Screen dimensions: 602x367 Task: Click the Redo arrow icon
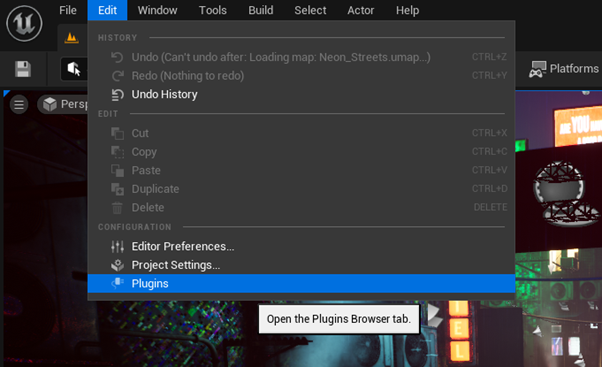(117, 76)
